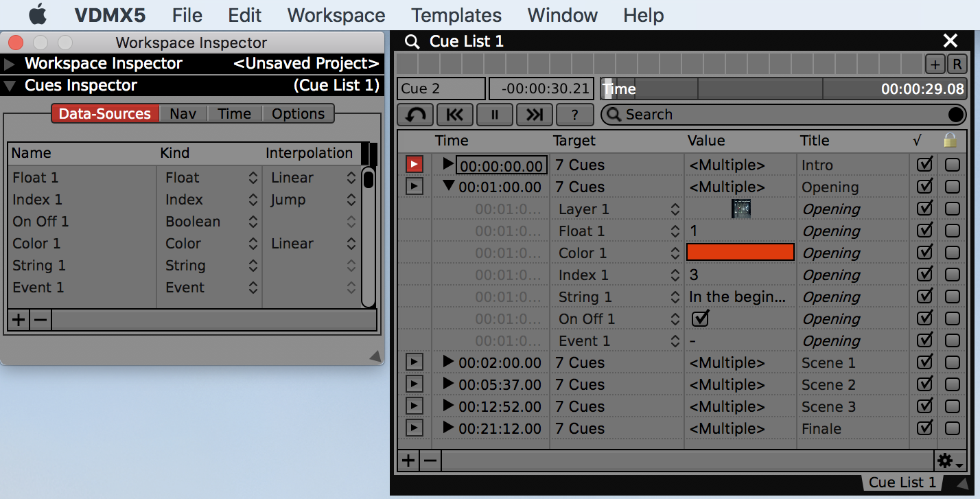Toggle enabled checkbox for Scene 3 cue
This screenshot has width=980, height=499.
click(924, 406)
